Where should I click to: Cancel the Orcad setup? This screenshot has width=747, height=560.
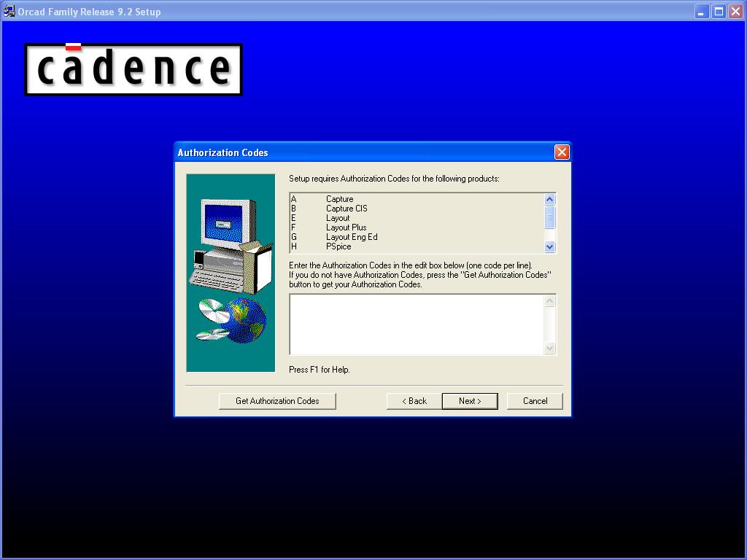535,401
